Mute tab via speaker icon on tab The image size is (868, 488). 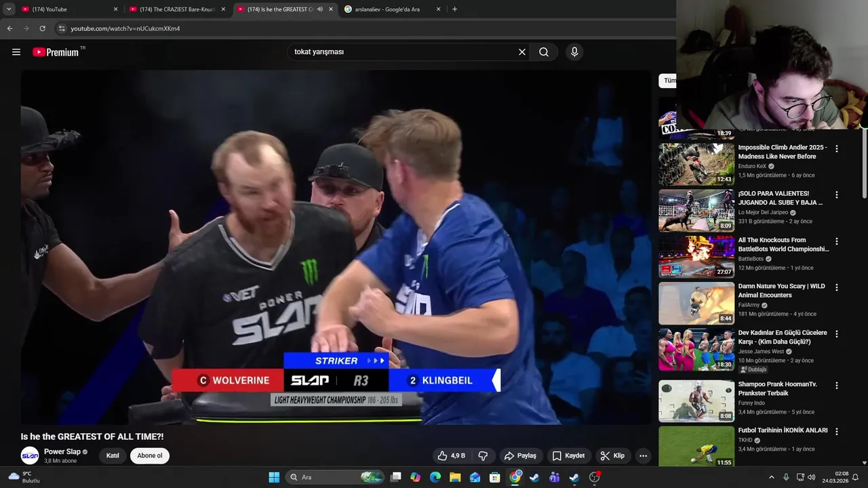(x=320, y=9)
